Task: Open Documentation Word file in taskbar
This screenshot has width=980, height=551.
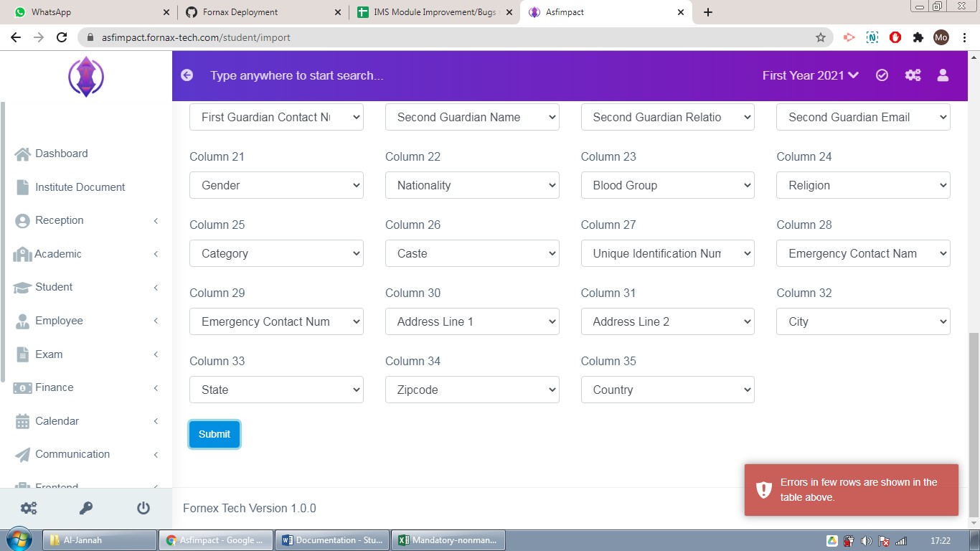Action: click(x=333, y=540)
